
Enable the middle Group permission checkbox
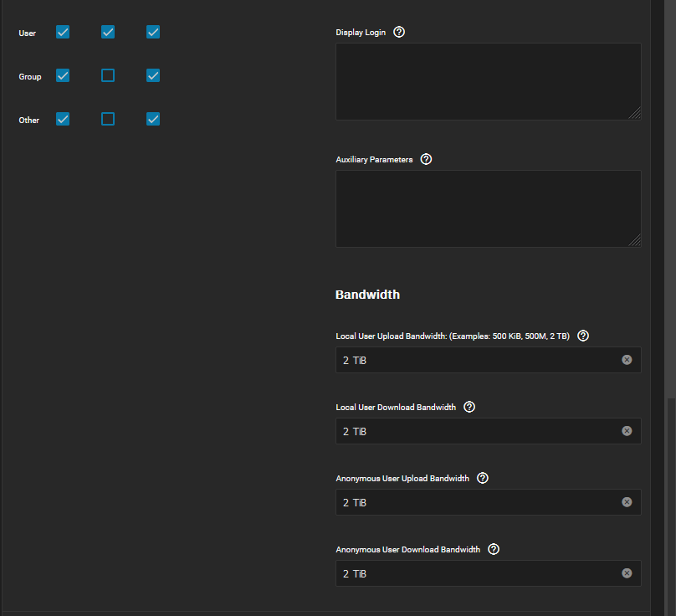(108, 75)
